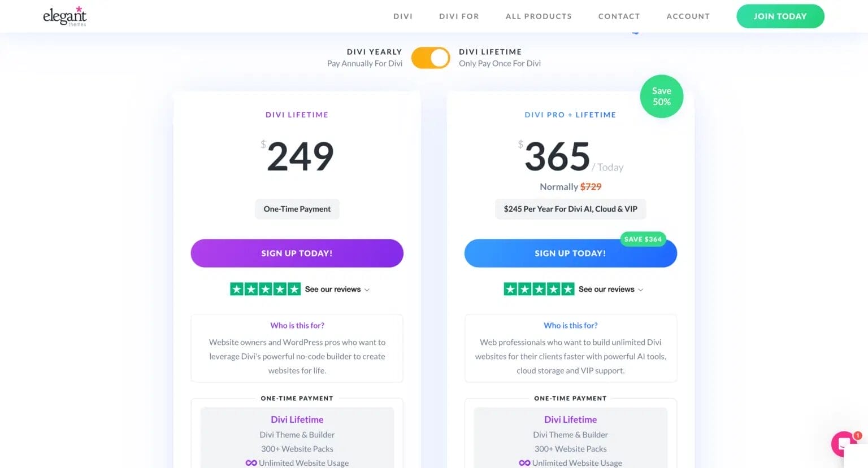The image size is (868, 468).
Task: Click the Save 50% badge
Action: pyautogui.click(x=661, y=97)
